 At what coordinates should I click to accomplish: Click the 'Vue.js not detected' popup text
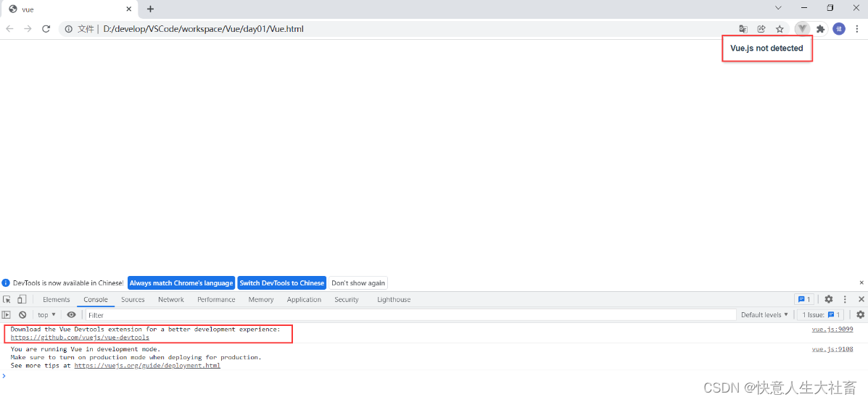tap(766, 48)
